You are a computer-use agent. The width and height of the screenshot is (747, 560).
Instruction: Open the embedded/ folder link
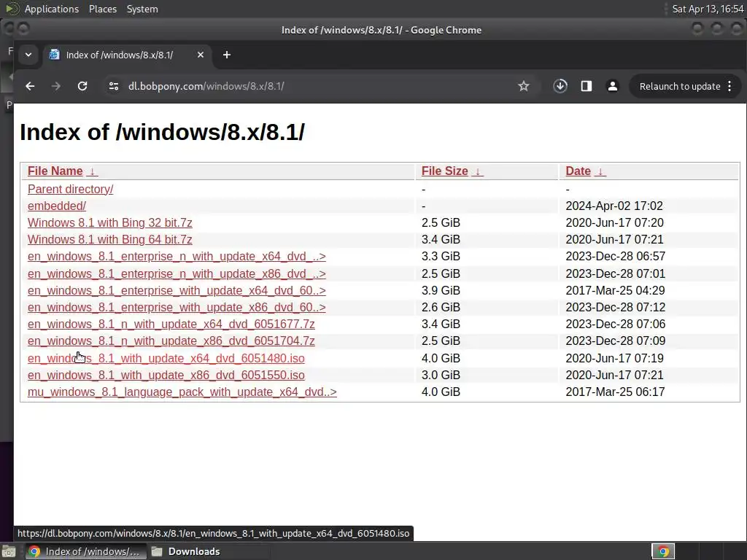click(x=57, y=206)
